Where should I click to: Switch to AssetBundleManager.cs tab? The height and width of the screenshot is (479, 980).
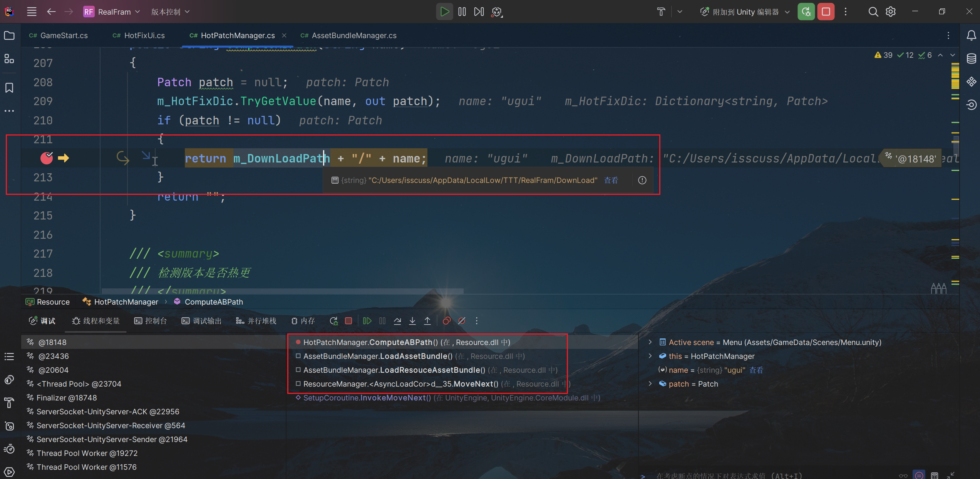tap(353, 35)
